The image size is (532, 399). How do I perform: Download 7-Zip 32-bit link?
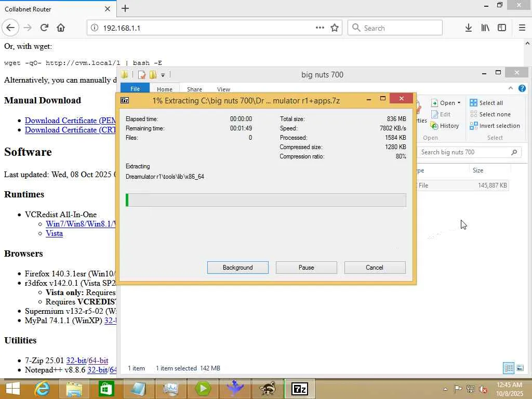[x=76, y=361]
